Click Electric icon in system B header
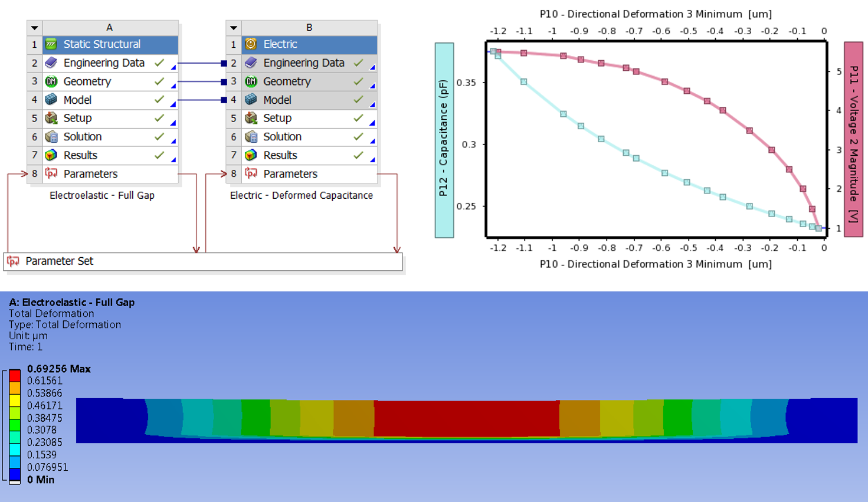Viewport: 868px width, 502px height. (251, 44)
